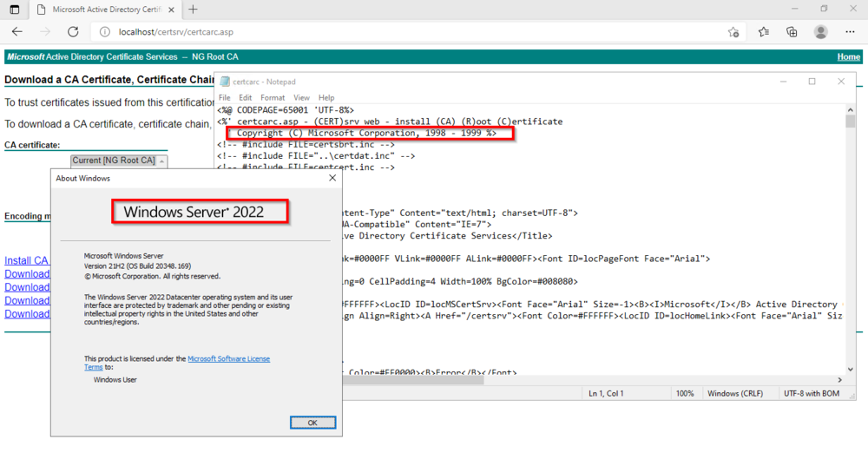Image resolution: width=868 pixels, height=459 pixels.
Task: Open the Format menu in Notepad
Action: pos(273,98)
